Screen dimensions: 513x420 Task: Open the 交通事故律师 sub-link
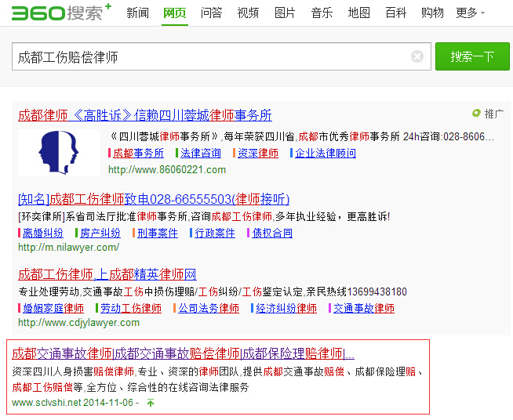coord(364,308)
